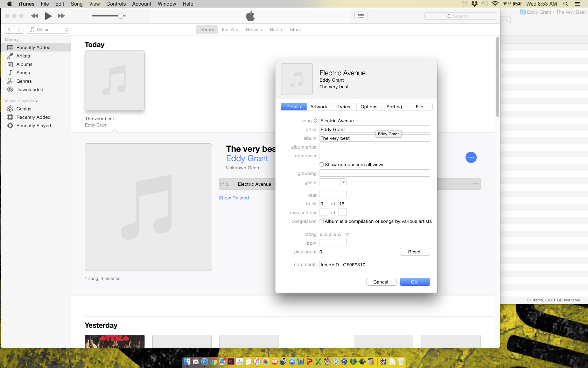Click the bpm input field

pyautogui.click(x=333, y=243)
